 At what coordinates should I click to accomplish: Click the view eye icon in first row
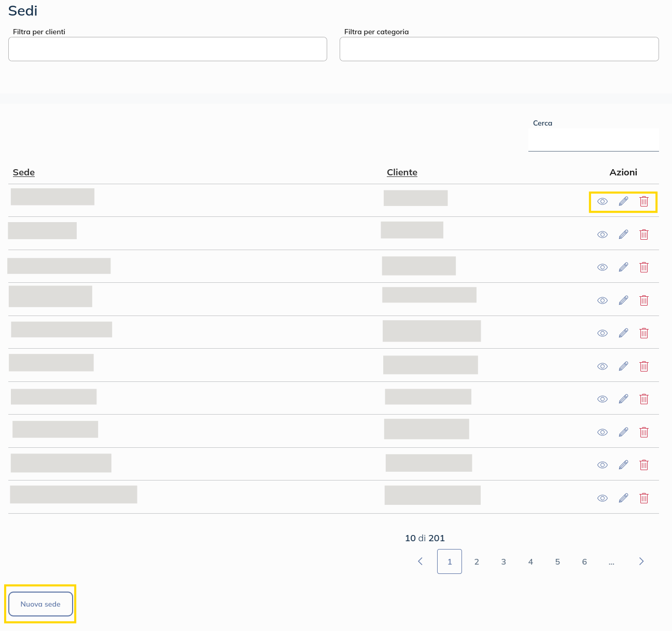pos(602,201)
